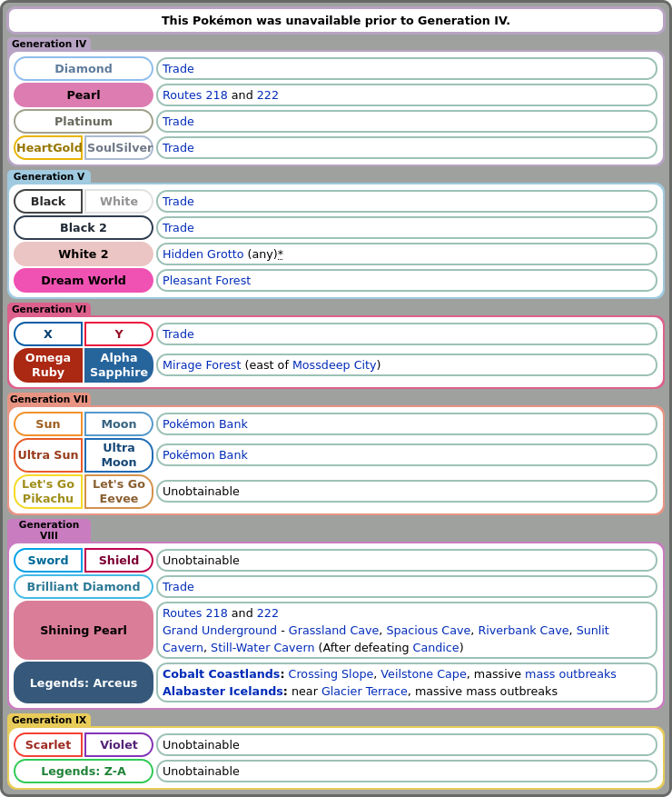Open the Pleasant Forest link

207,281
